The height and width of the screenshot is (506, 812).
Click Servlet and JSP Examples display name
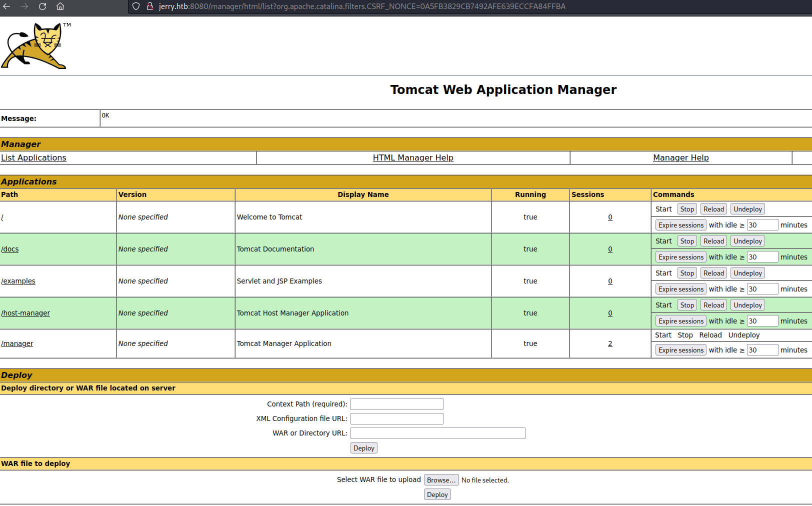(279, 281)
